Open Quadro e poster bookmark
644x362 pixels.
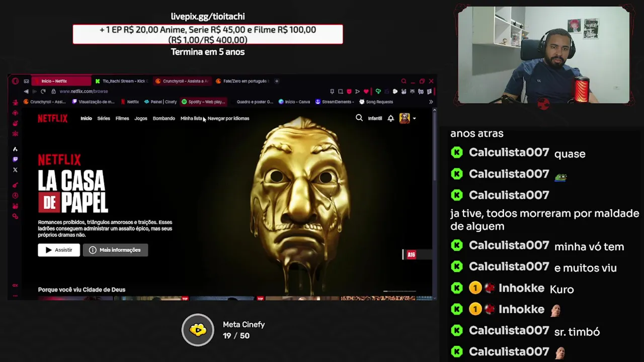pyautogui.click(x=252, y=102)
